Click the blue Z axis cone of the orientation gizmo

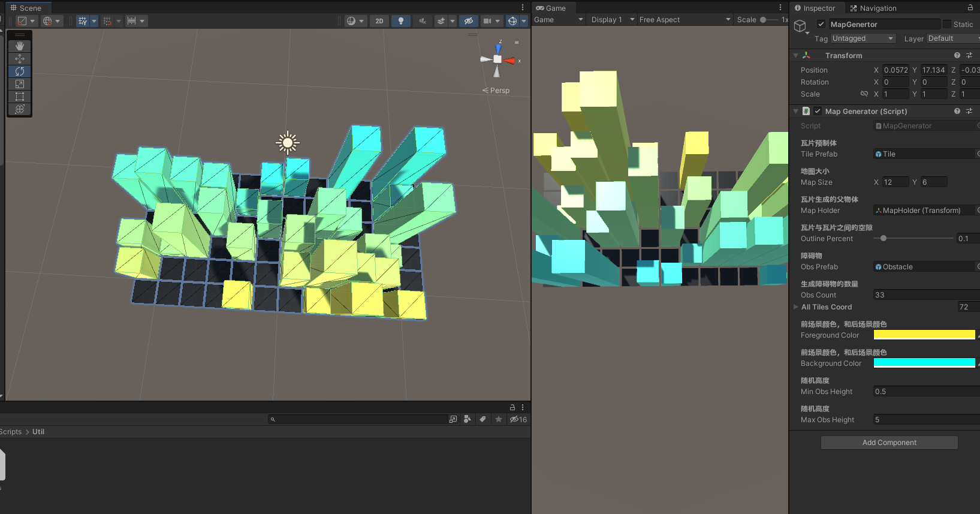click(x=498, y=49)
